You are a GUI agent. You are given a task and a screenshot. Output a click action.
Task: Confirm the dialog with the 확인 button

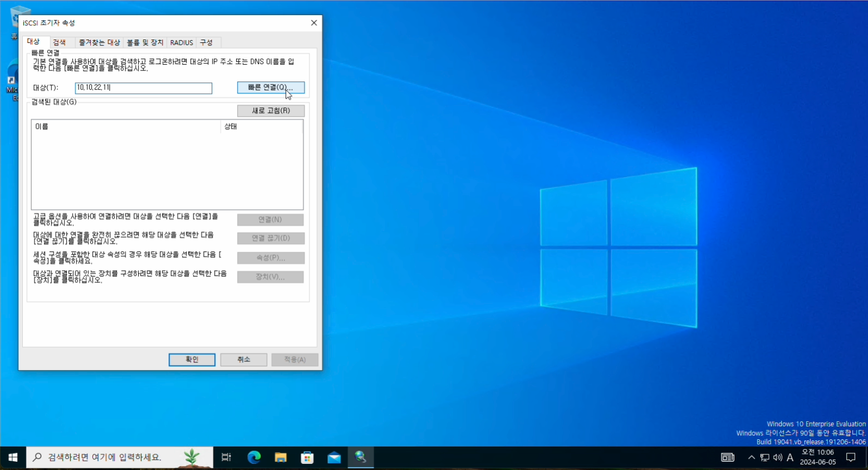(x=192, y=360)
